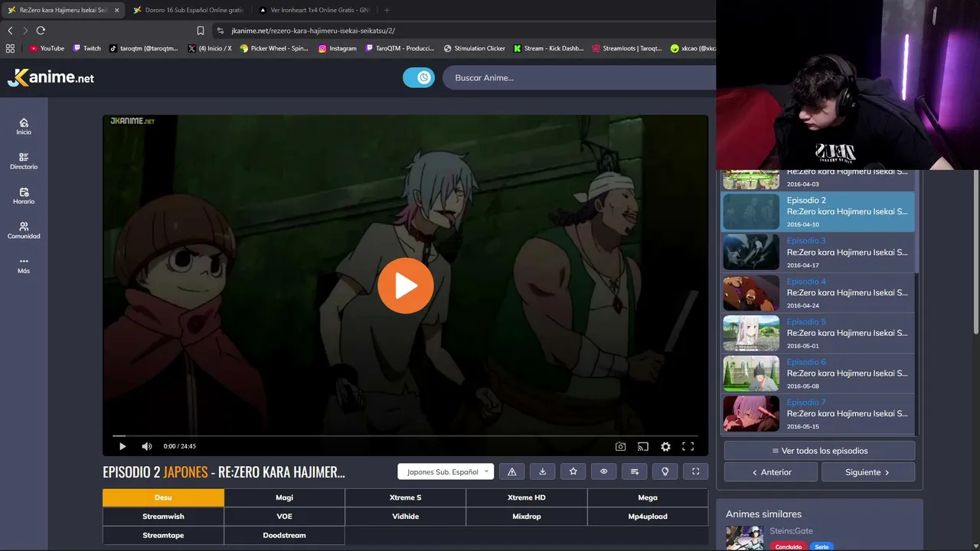Viewport: 980px width, 551px height.
Task: Open the Directorio sidebar section
Action: point(24,161)
